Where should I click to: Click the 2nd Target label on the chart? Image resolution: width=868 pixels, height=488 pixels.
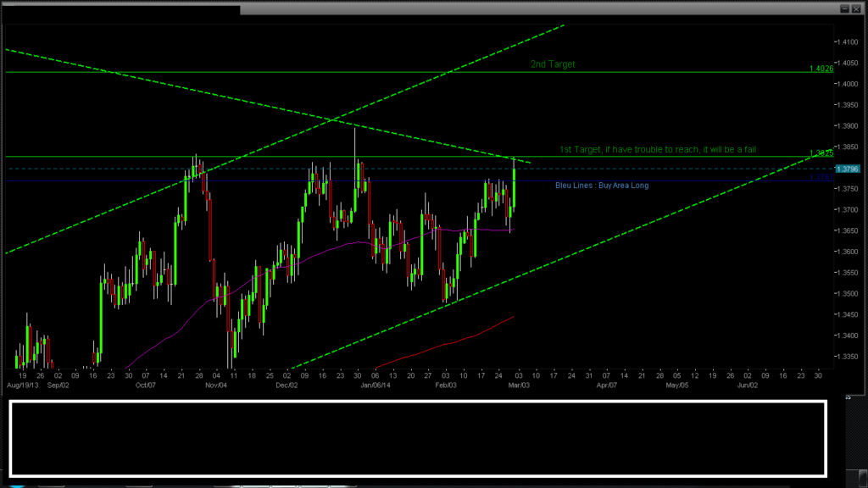point(551,64)
